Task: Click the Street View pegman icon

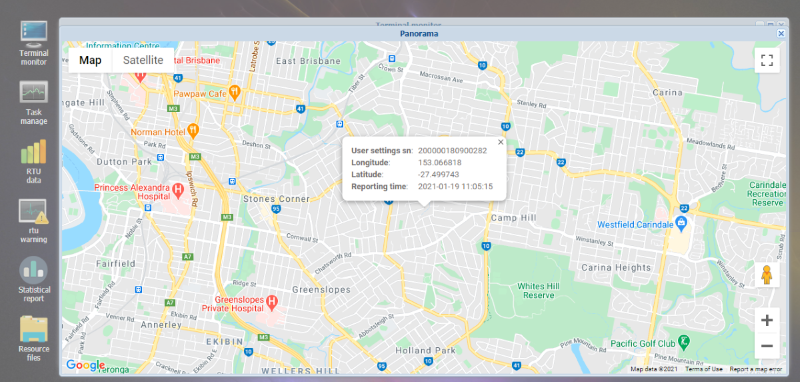Action: [767, 275]
